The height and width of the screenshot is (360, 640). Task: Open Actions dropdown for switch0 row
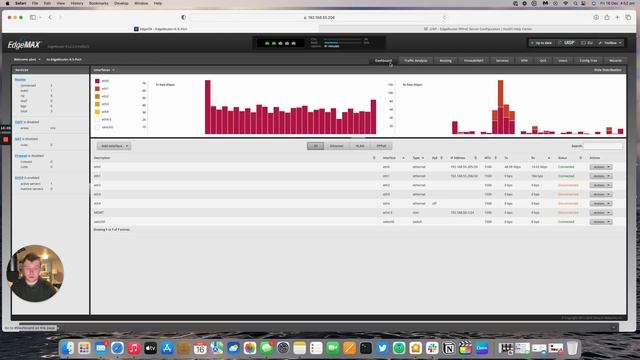pos(601,222)
